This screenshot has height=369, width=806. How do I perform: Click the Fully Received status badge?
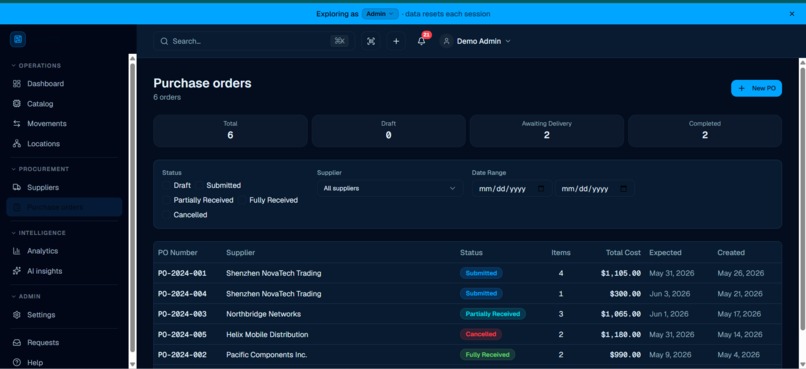[487, 355]
